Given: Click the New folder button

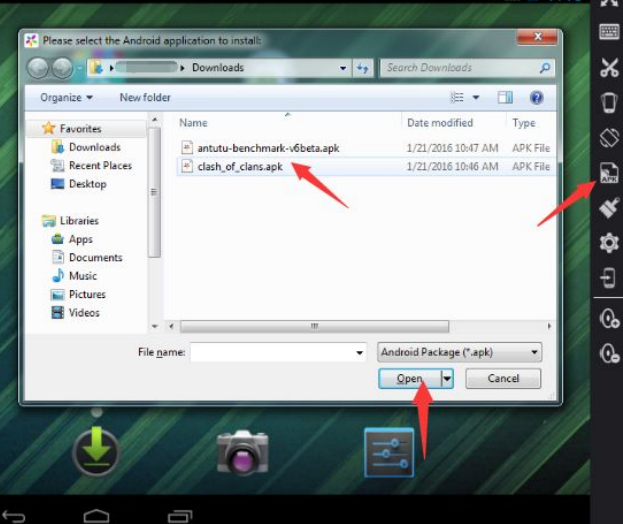Looking at the screenshot, I should click(145, 97).
